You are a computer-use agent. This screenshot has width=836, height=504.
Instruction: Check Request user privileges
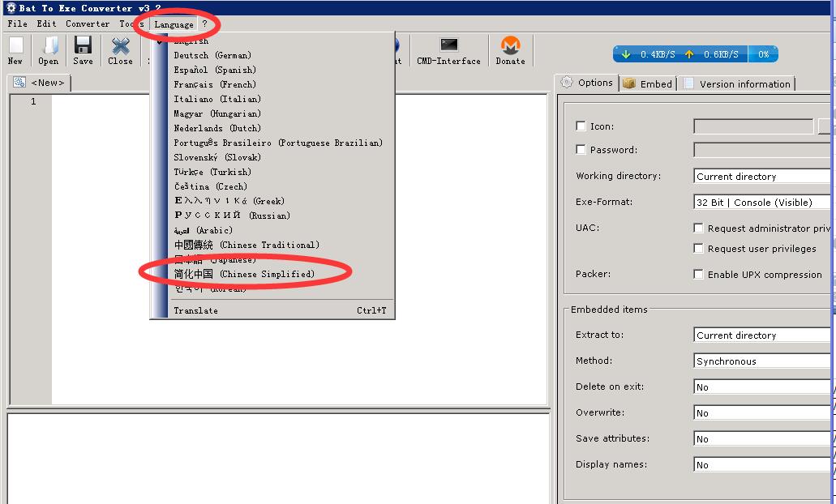(x=698, y=249)
